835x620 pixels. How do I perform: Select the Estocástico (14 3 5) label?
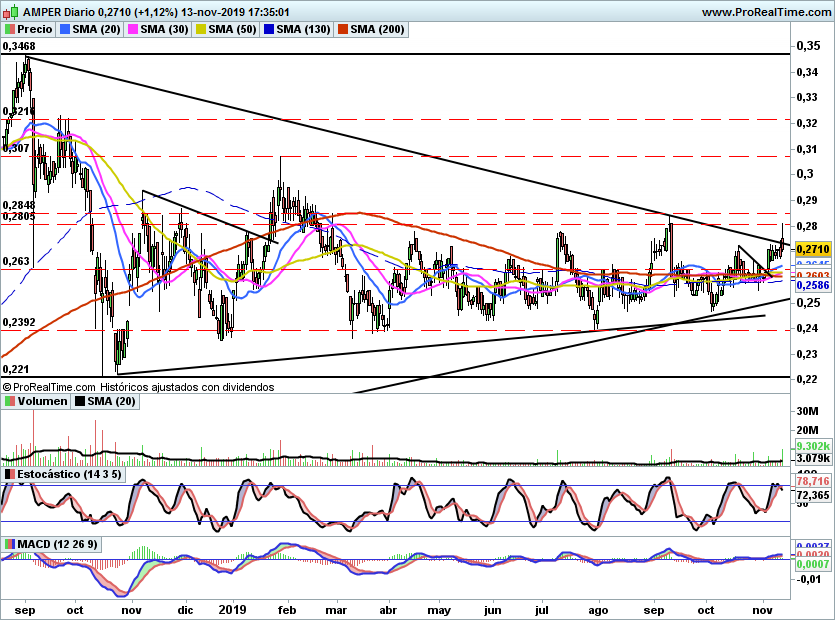[69, 474]
